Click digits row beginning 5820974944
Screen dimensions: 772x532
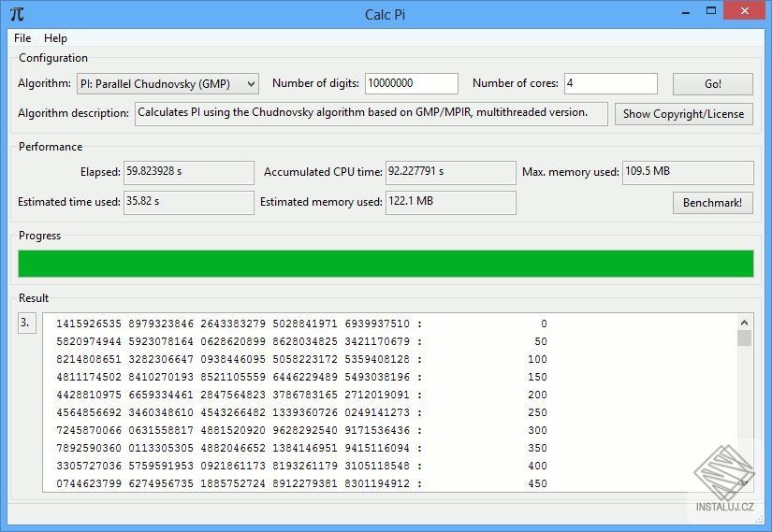click(301, 341)
